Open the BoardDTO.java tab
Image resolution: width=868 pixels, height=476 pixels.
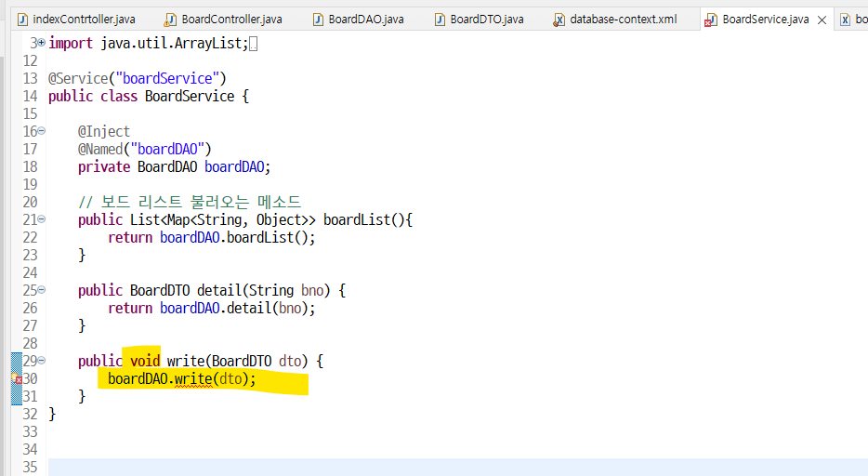point(480,20)
